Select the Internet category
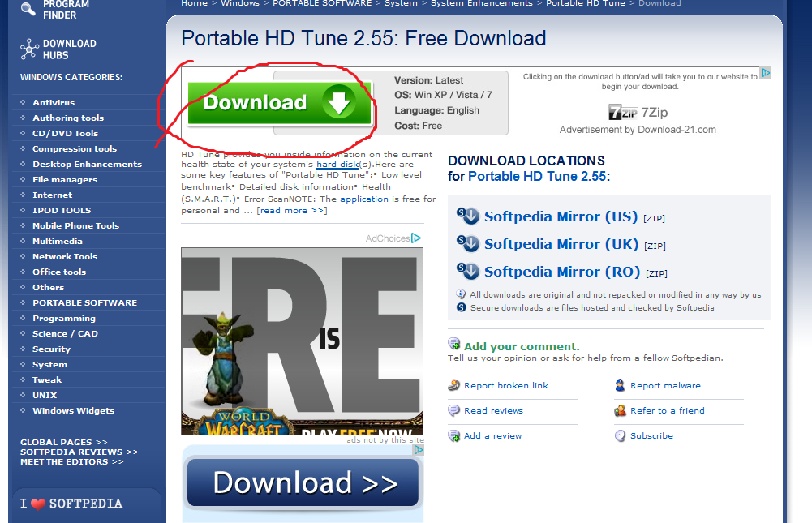The height and width of the screenshot is (523, 812). 52,195
